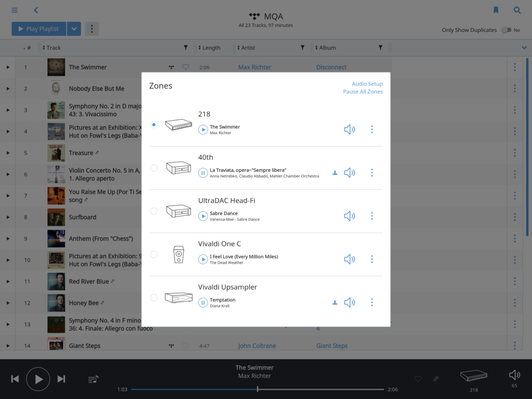Sort by the Album column header

325,48
